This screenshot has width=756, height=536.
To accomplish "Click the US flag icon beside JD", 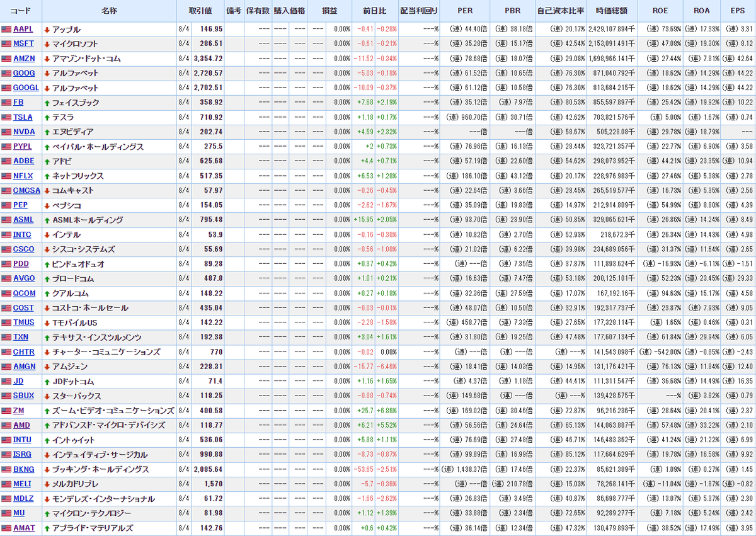I will (x=6, y=381).
